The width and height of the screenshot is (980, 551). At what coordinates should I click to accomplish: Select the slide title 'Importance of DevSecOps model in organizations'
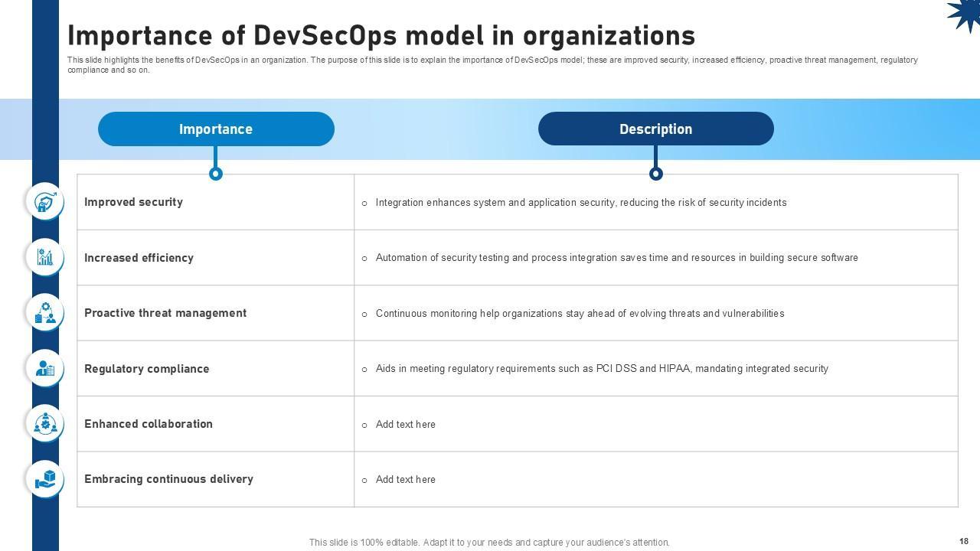pos(381,35)
